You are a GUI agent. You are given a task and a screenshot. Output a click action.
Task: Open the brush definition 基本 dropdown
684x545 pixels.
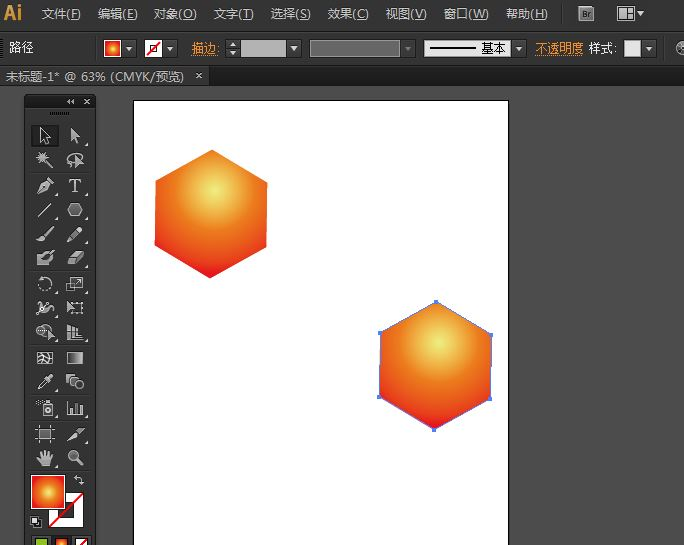tap(519, 48)
